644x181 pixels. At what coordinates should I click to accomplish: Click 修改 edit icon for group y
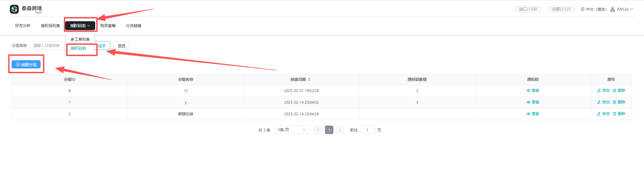[x=599, y=102]
